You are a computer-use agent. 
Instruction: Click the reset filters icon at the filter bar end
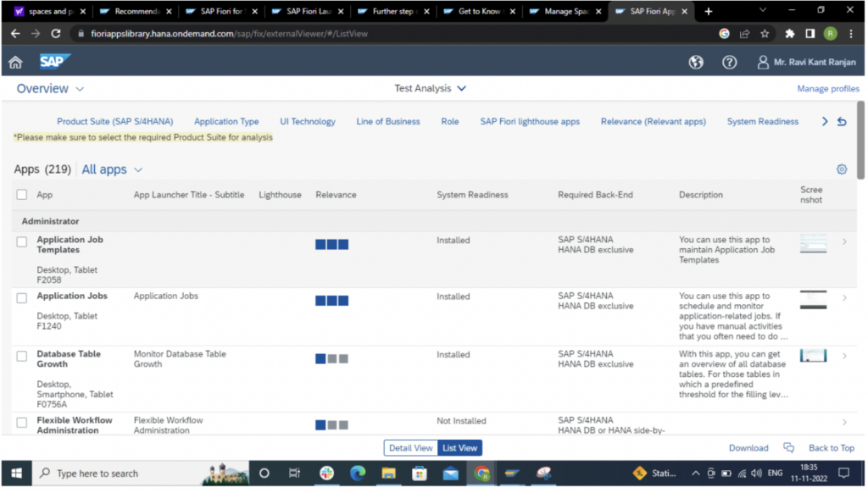(842, 121)
